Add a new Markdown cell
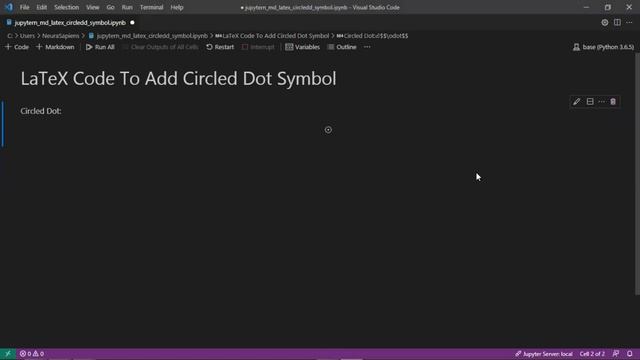Viewport: 640px width, 360px height. 56,47
